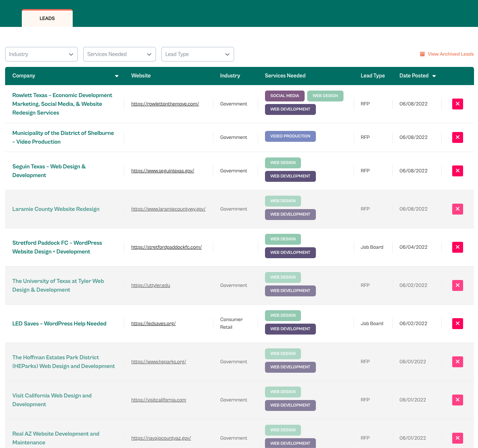
Task: Open University of Texas at Tyler lead
Action: [x=58, y=285]
